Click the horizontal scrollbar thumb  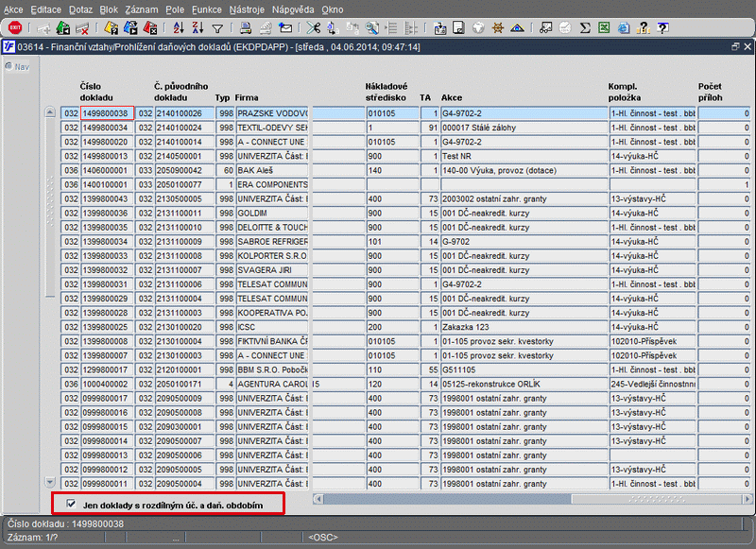pos(657,499)
